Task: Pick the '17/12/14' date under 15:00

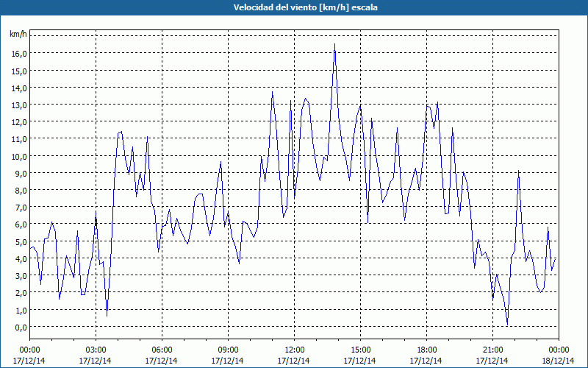Action: (360, 361)
